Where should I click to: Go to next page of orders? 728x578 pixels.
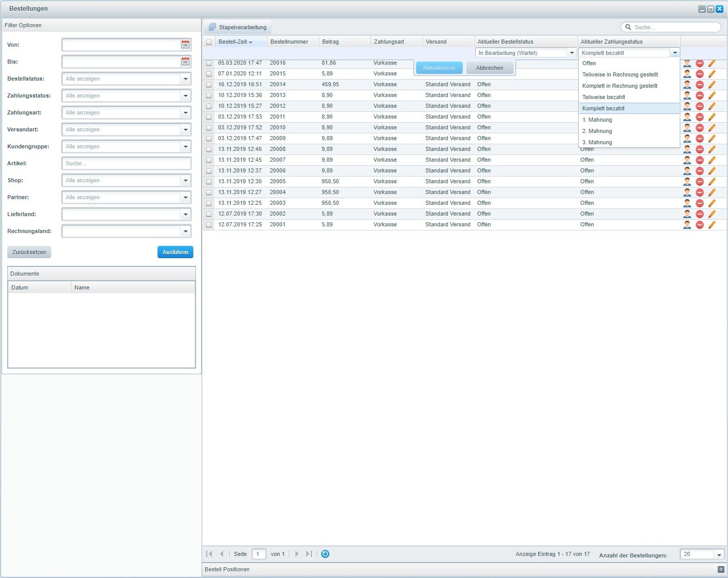tap(297, 554)
